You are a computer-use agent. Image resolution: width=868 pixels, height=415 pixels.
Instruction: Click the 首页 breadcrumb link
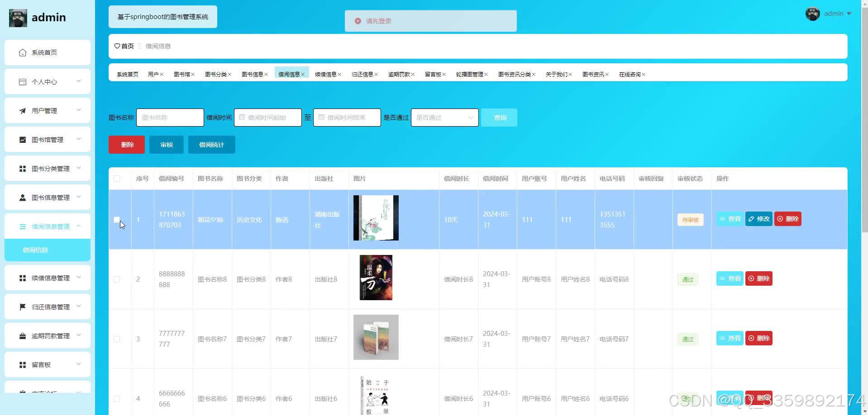(x=128, y=46)
